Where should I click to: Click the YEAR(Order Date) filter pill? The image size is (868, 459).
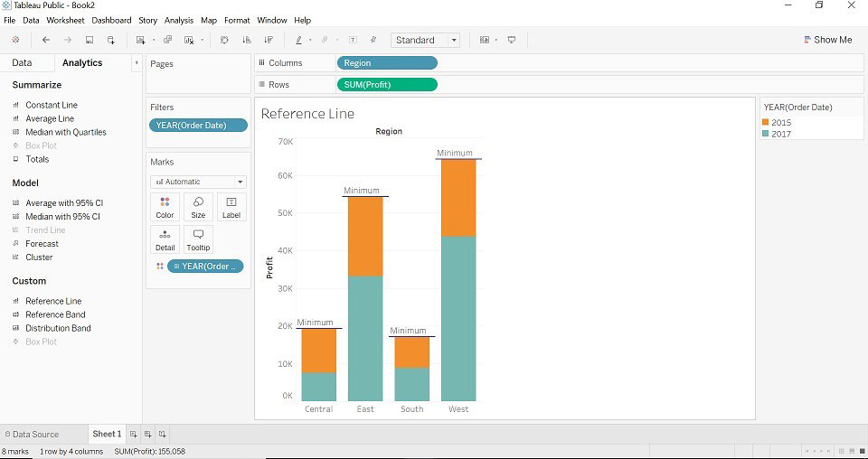click(x=198, y=126)
